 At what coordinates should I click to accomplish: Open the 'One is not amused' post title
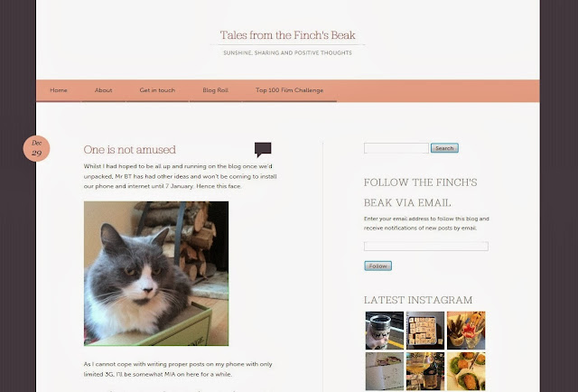pyautogui.click(x=130, y=150)
